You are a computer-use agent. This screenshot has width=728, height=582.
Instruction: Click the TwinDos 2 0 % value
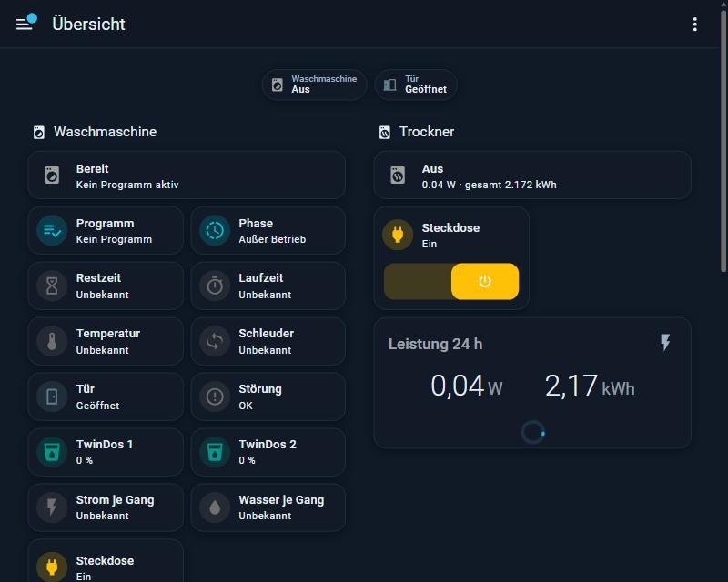[x=247, y=460]
